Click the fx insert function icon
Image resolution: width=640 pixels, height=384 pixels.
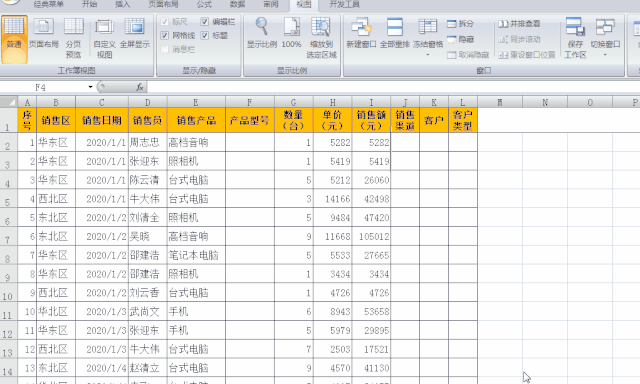[140, 87]
